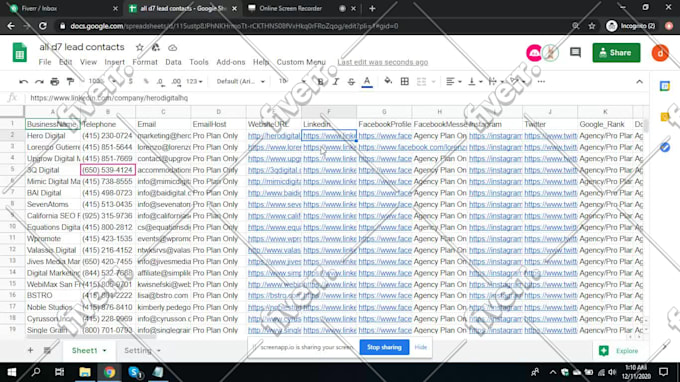Click the Print icon

tap(55, 82)
